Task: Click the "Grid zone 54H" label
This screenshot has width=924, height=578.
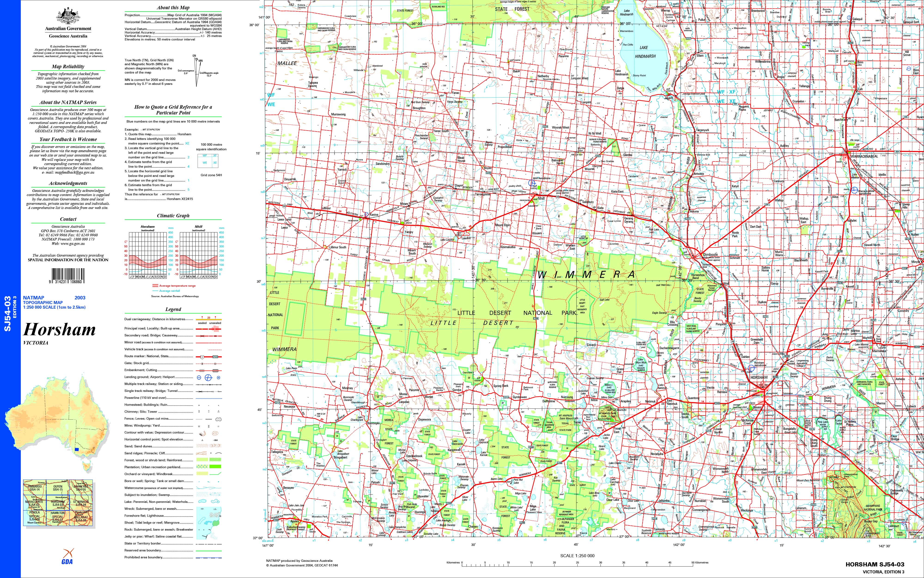Action: tap(211, 175)
